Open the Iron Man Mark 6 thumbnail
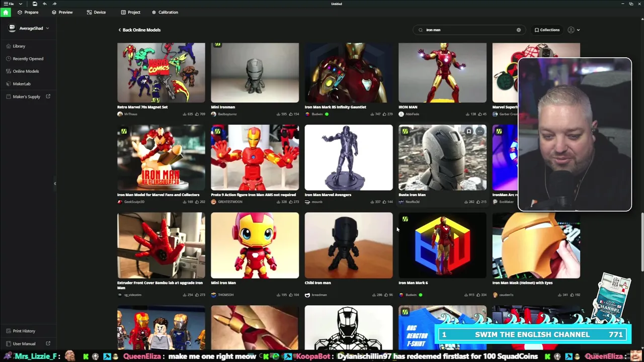644x362 pixels. (x=442, y=245)
